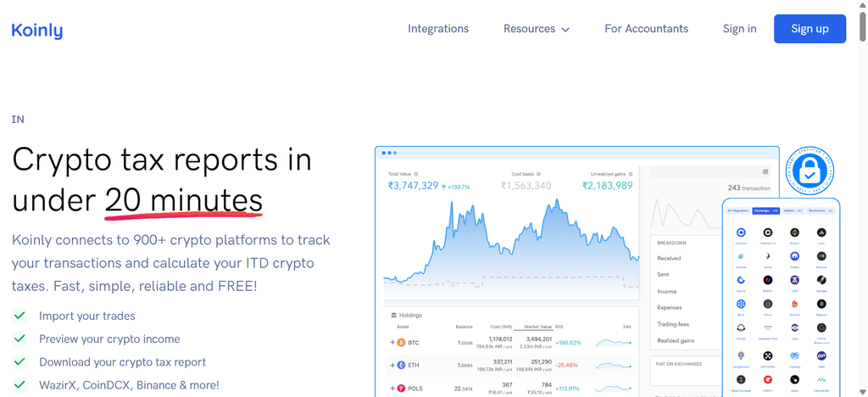This screenshot has width=868, height=397.
Task: Click the blue Coinbase exchange icon
Action: point(741,232)
